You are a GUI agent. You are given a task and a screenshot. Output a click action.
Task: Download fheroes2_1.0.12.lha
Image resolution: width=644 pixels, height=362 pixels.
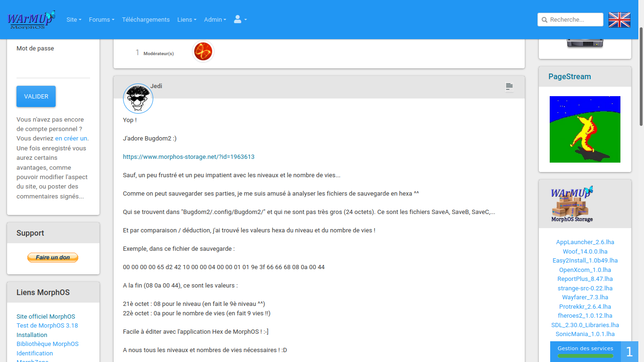click(585, 316)
